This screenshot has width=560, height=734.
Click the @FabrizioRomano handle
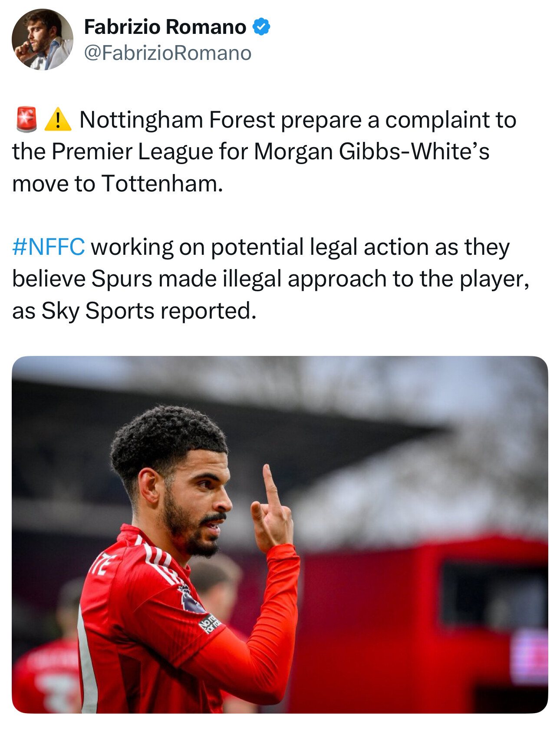[168, 53]
